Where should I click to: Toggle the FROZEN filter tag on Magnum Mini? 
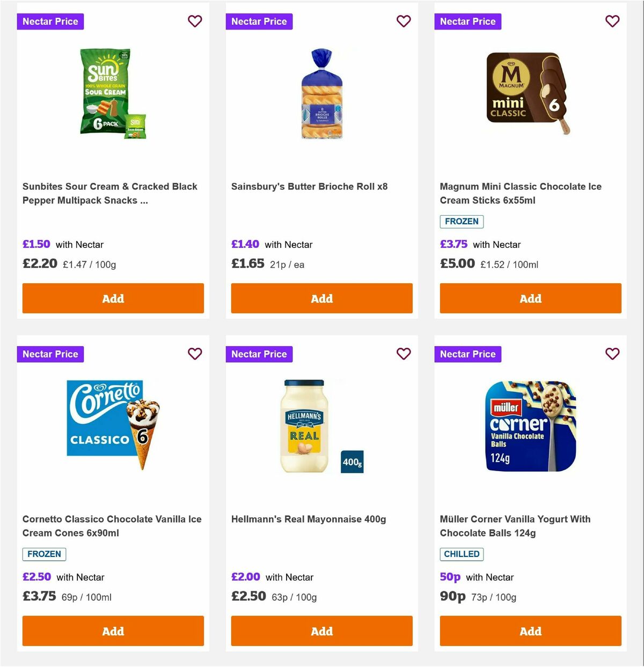click(462, 221)
